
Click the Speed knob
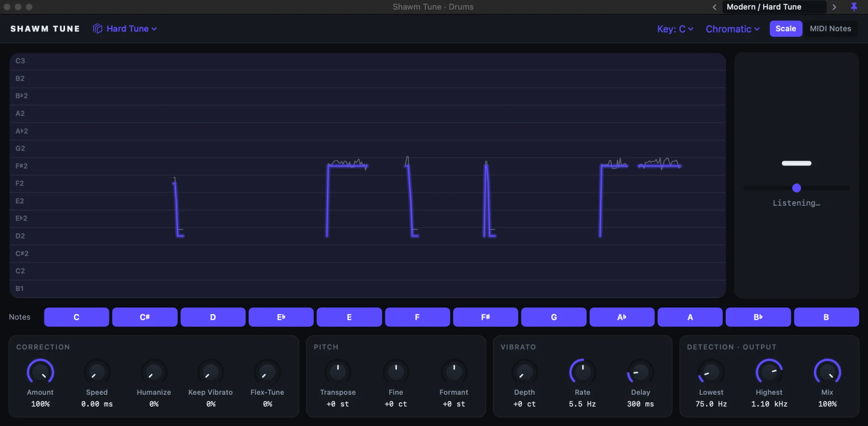[97, 372]
